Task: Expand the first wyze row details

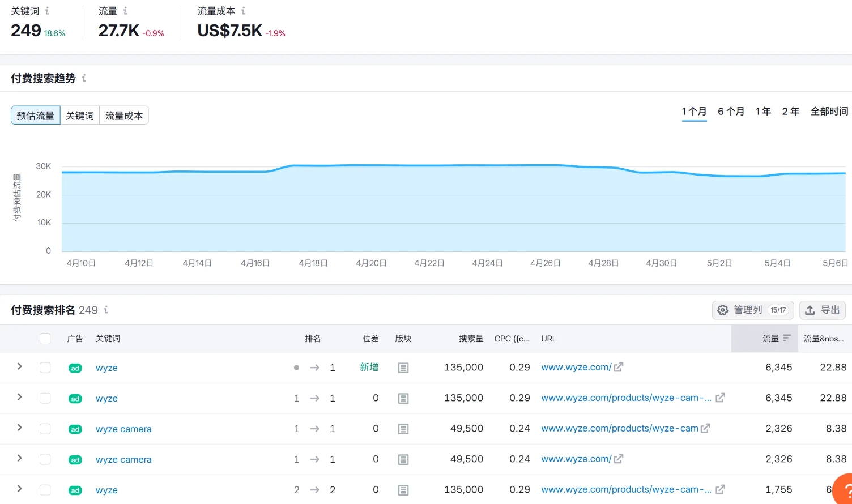Action: point(19,366)
